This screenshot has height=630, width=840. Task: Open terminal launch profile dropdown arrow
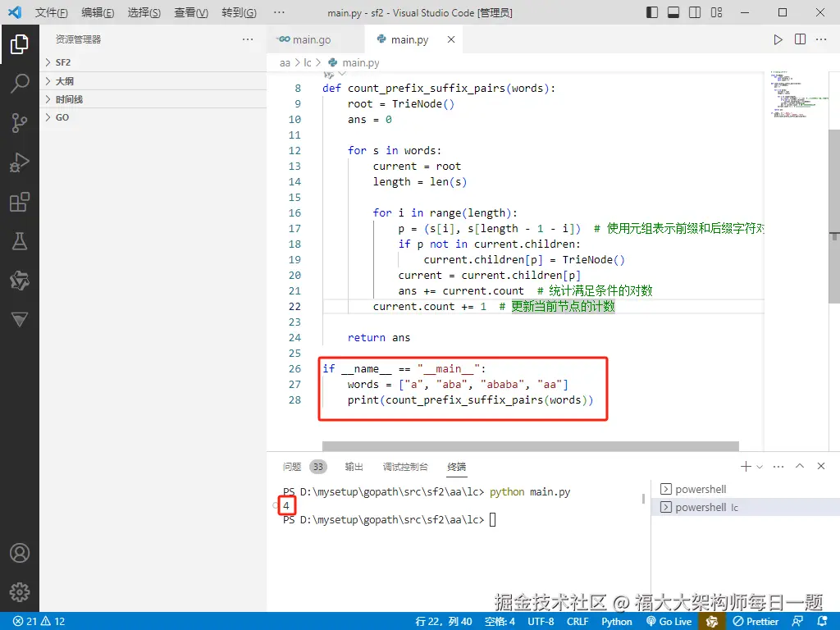coord(760,467)
